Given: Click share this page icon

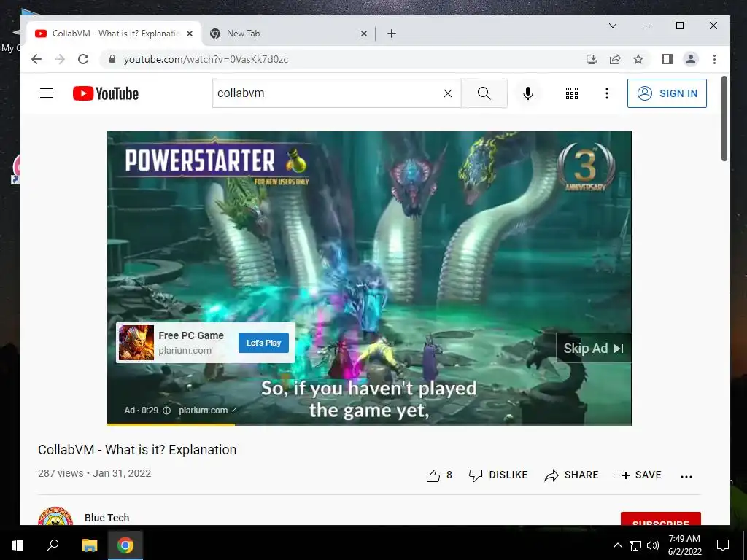Looking at the screenshot, I should [x=615, y=59].
